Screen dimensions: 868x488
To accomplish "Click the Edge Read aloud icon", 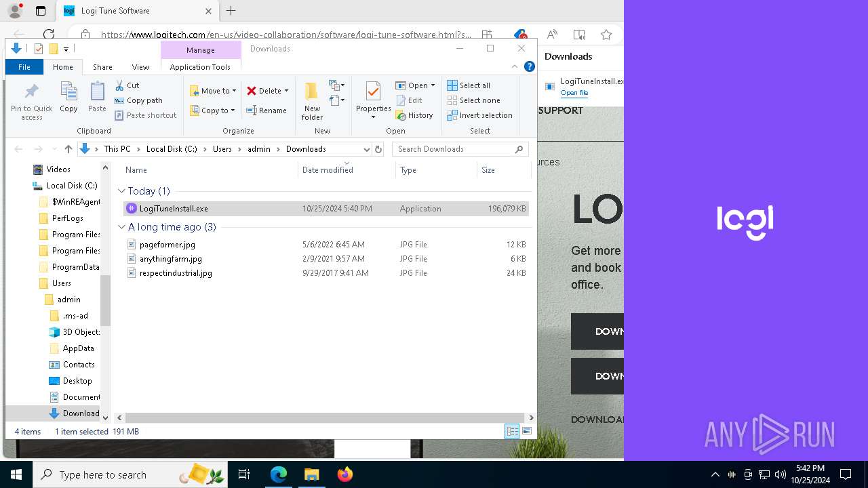I will click(x=552, y=35).
